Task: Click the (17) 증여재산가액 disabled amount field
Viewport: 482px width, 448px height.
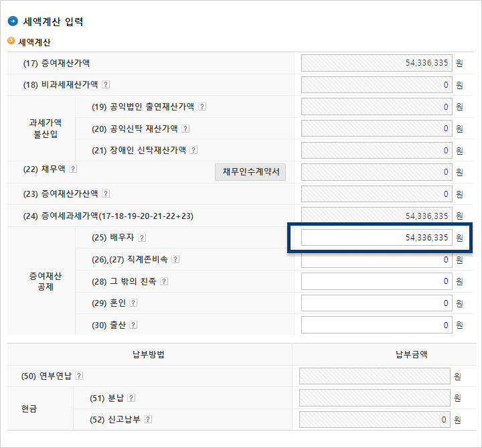Action: (x=376, y=63)
